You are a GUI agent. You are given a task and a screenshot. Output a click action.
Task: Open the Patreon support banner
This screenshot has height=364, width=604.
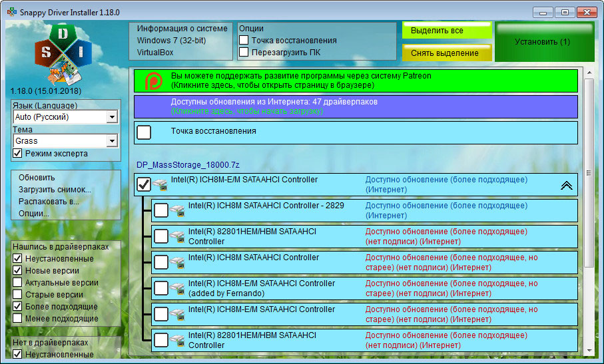[356, 81]
